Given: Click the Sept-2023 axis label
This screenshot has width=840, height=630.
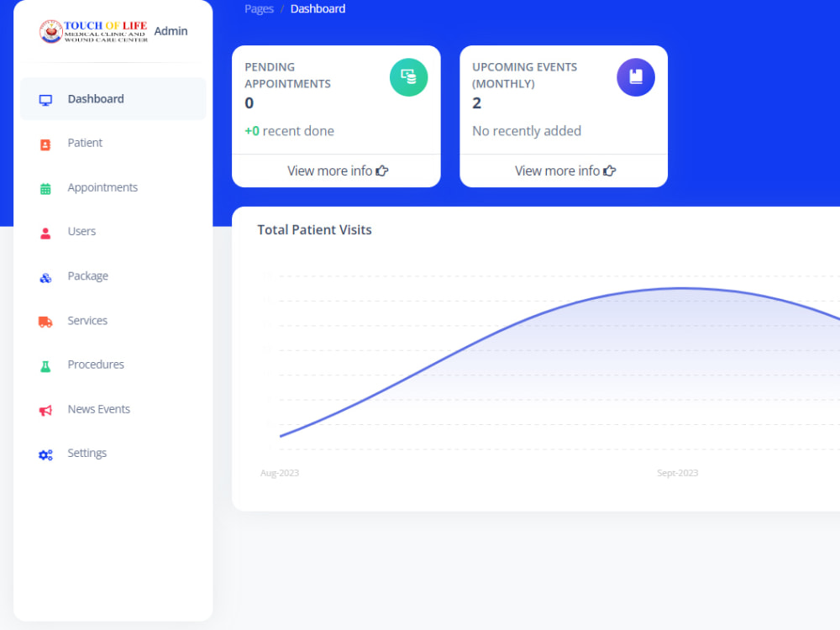Looking at the screenshot, I should [x=678, y=473].
